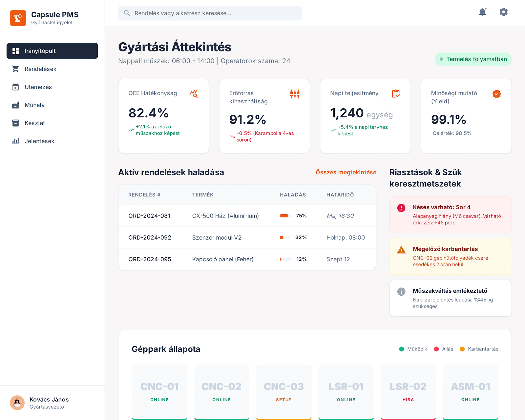The height and width of the screenshot is (420, 525).
Task: Click the order search input field
Action: click(210, 13)
